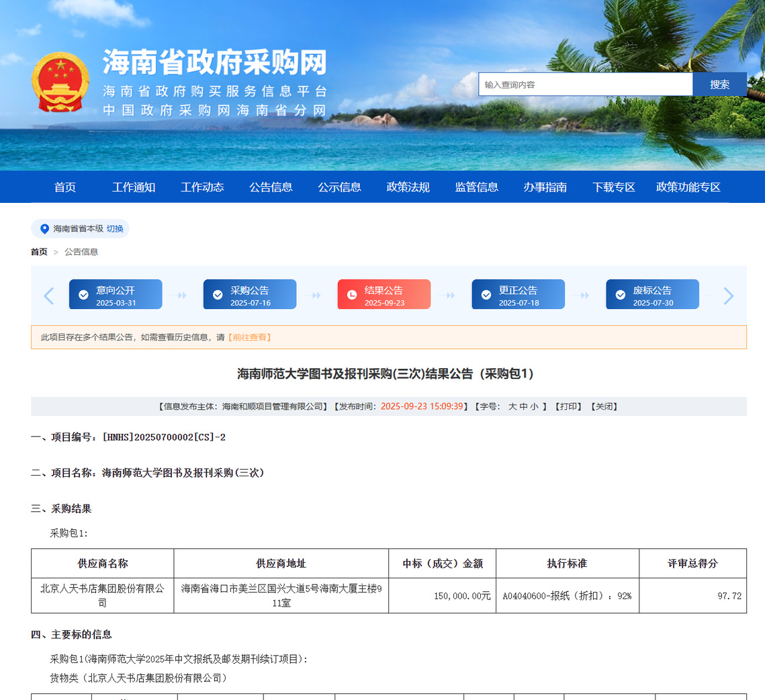Focus the search query input field

pyautogui.click(x=584, y=85)
